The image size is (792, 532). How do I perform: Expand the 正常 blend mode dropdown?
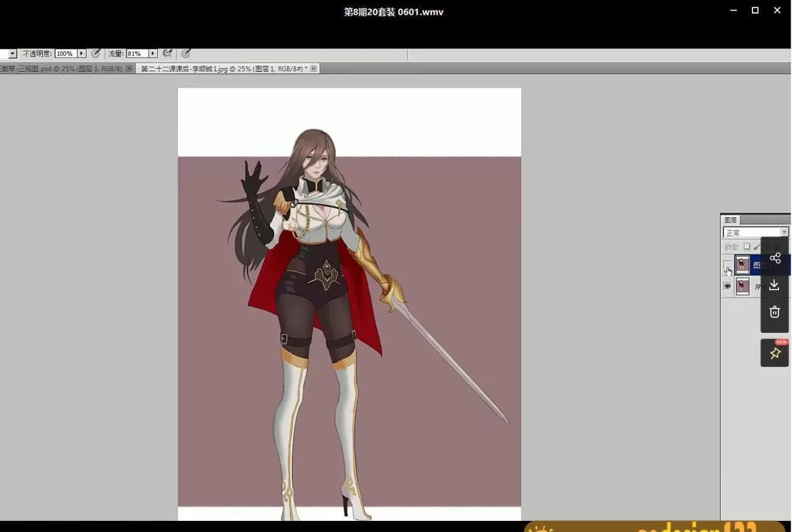[784, 233]
